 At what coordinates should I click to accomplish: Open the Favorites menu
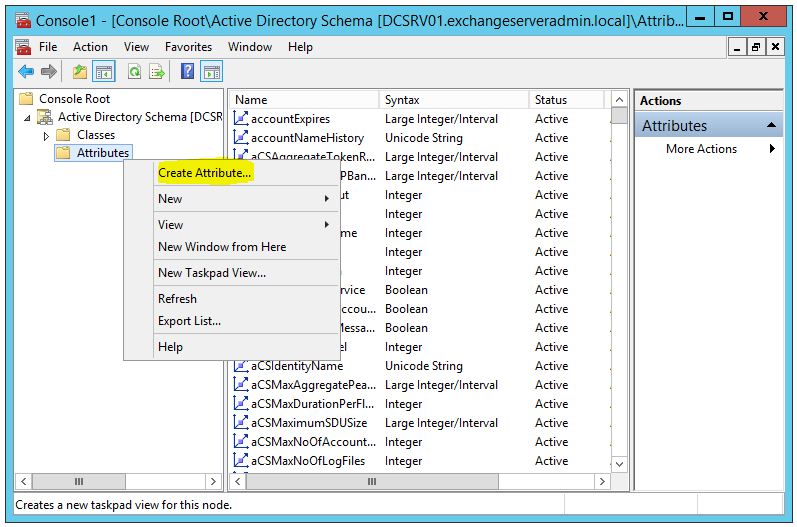point(189,47)
